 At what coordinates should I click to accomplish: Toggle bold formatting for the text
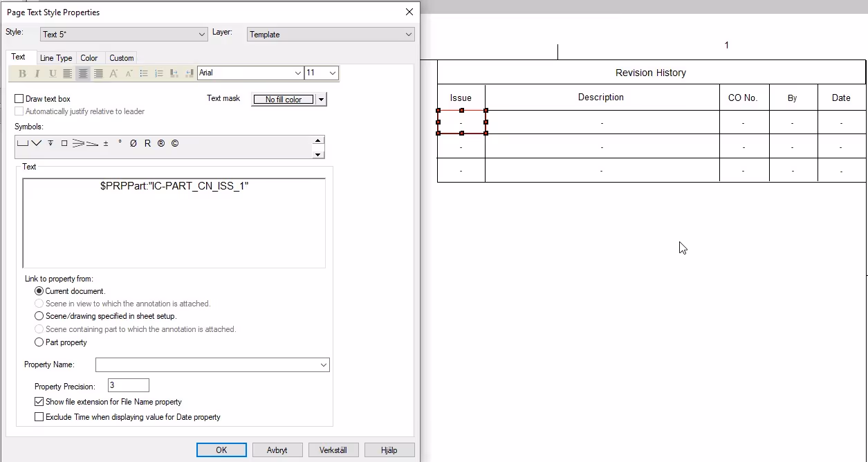(21, 73)
